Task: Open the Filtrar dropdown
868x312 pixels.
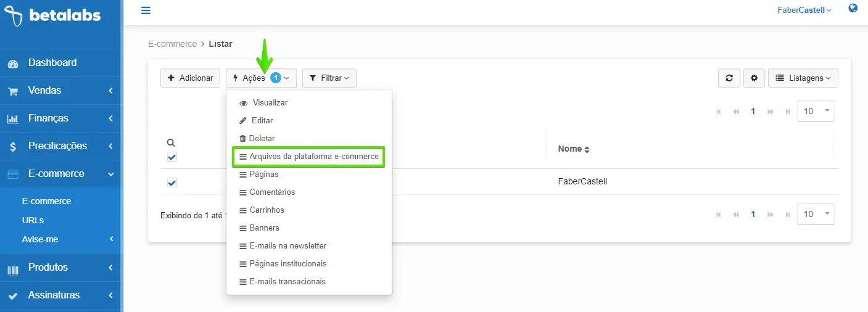Action: click(329, 78)
